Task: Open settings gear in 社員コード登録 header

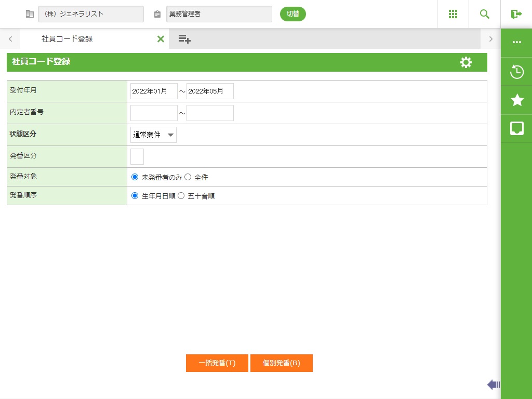Action: pyautogui.click(x=466, y=62)
